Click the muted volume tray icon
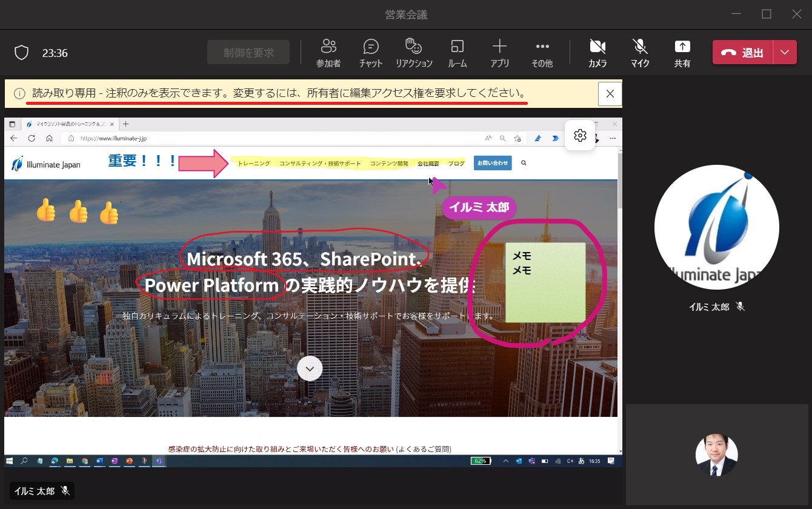Screen dimensions: 812x509 570,461
